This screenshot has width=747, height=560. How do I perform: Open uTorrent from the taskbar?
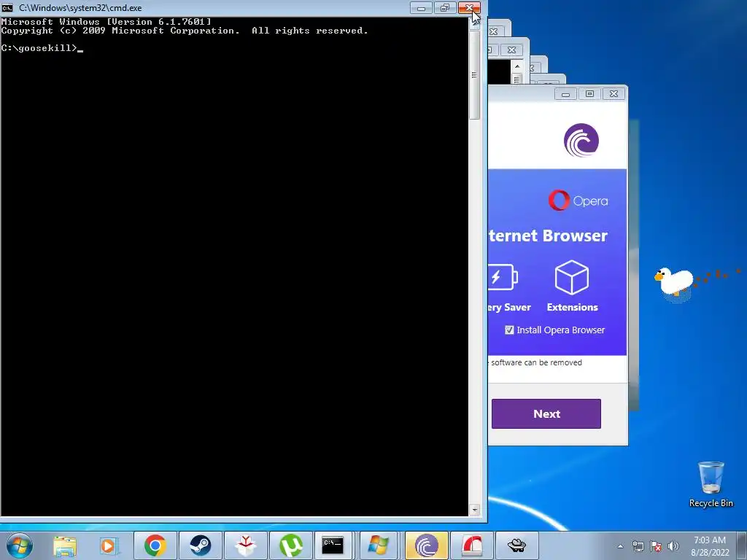click(x=290, y=545)
